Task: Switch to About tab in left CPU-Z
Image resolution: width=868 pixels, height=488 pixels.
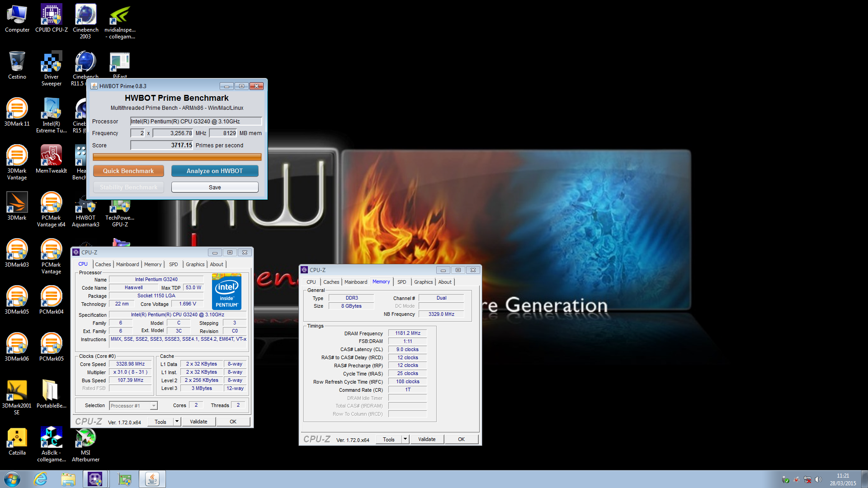Action: [217, 264]
